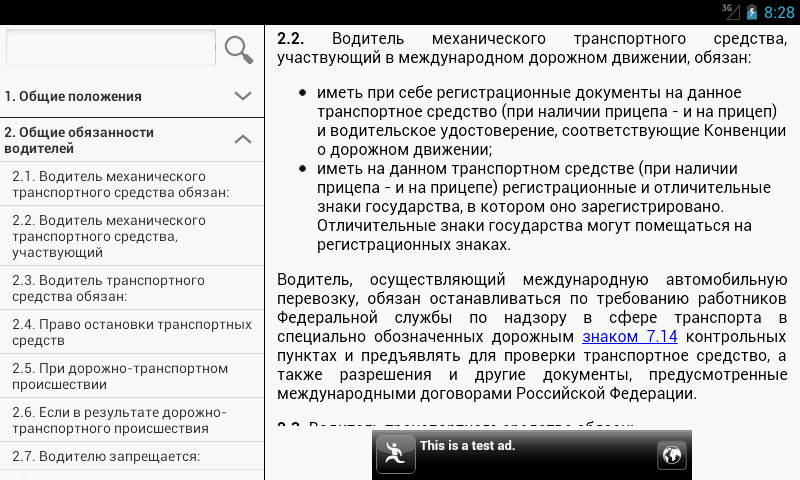Select heading 2. Общие обязанности водителей
Screen dimensions: 800x480
point(79,140)
